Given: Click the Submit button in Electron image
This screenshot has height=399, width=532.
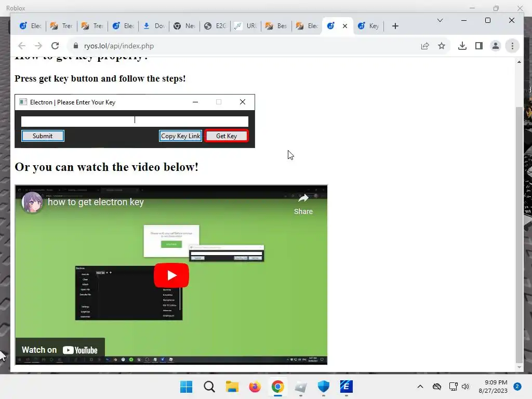Looking at the screenshot, I should click(43, 136).
